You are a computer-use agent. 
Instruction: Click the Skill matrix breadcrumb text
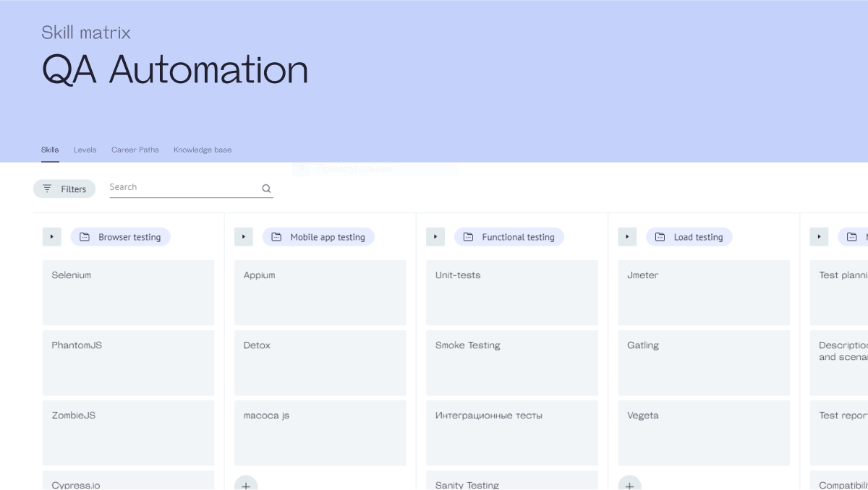(86, 33)
